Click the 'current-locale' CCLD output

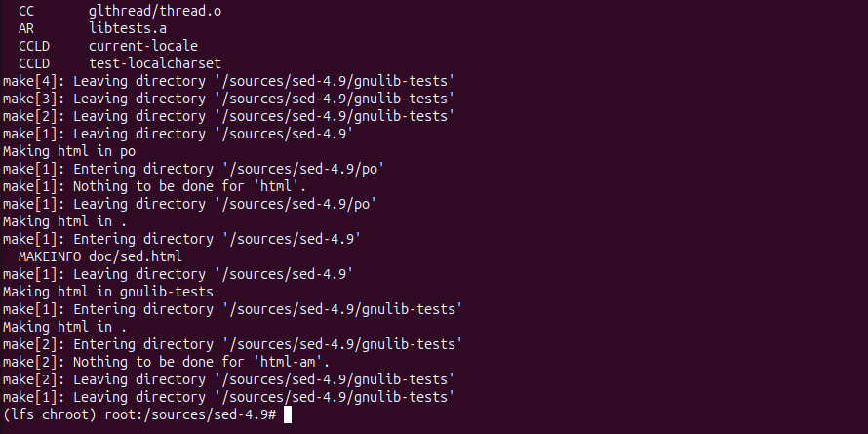(142, 46)
